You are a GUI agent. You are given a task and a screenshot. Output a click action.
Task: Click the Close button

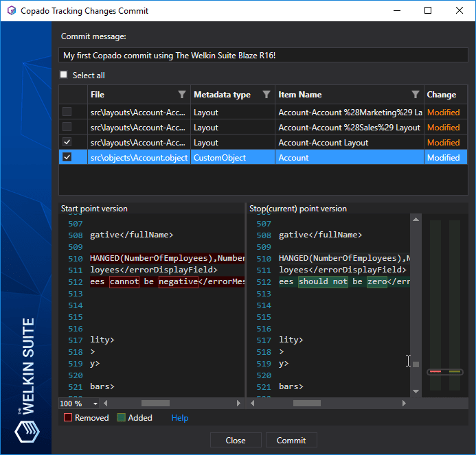236,440
